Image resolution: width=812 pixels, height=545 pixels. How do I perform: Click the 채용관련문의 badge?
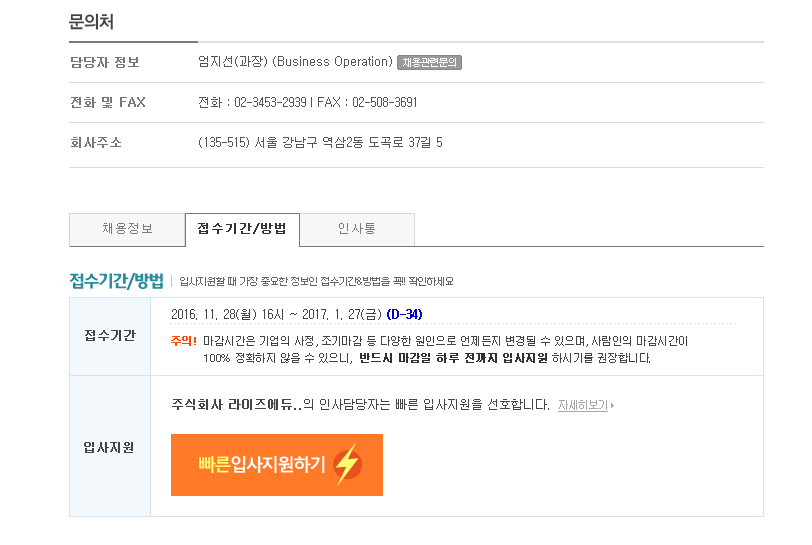(x=429, y=63)
